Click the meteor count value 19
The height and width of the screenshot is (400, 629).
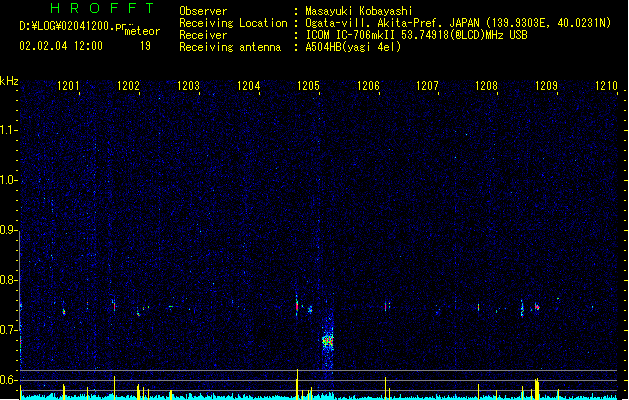[145, 46]
